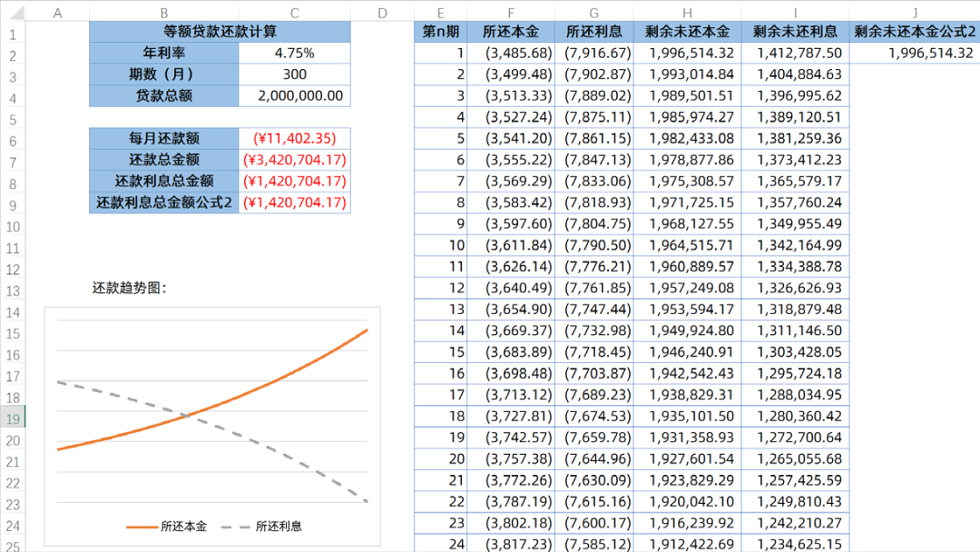Select header cell 所还本金
980x552 pixels.
(x=511, y=32)
